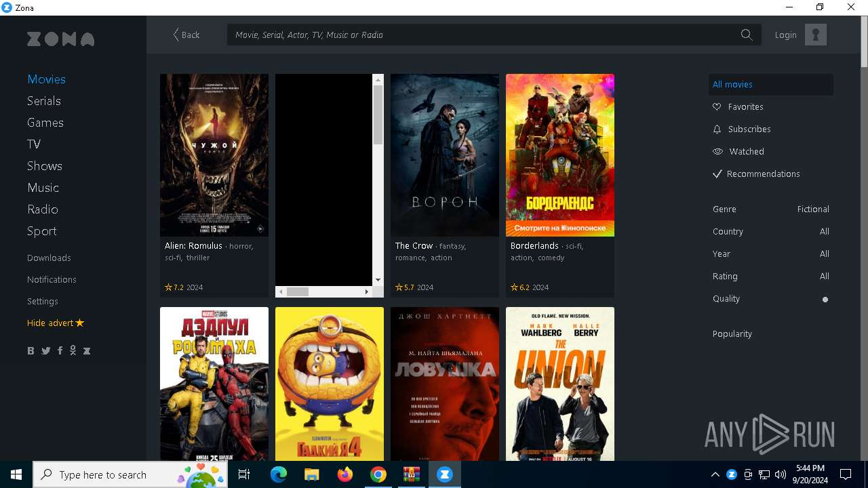868x488 pixels.
Task: Open the Trap (Ловушка) movie poster
Action: coord(445,384)
